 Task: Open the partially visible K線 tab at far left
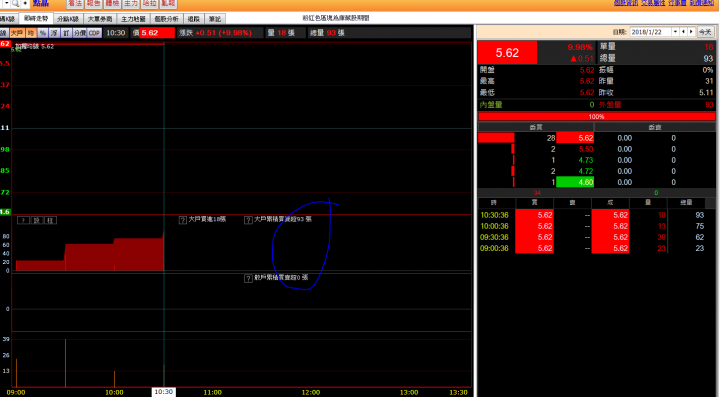(x=8, y=19)
